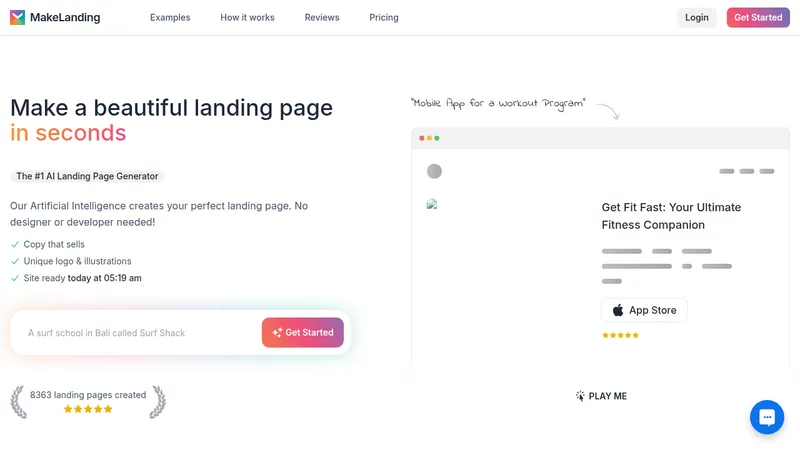Click the broken image placeholder in preview
The image size is (800, 450).
tap(432, 204)
